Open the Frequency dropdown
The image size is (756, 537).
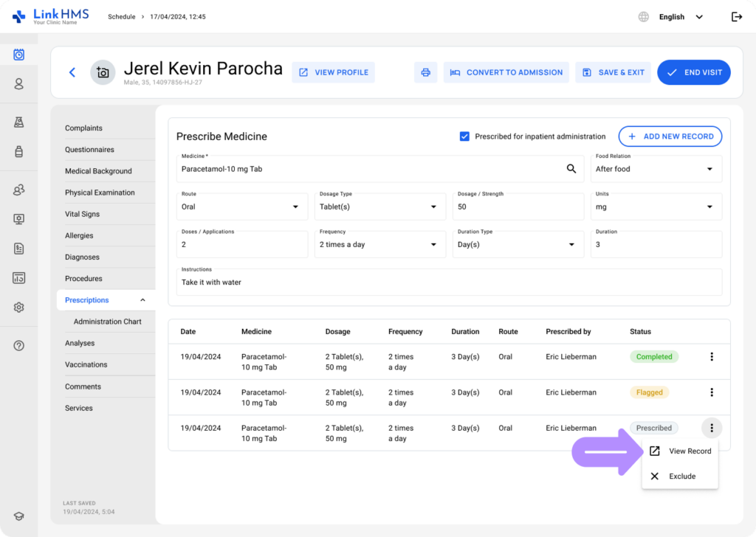(x=380, y=245)
